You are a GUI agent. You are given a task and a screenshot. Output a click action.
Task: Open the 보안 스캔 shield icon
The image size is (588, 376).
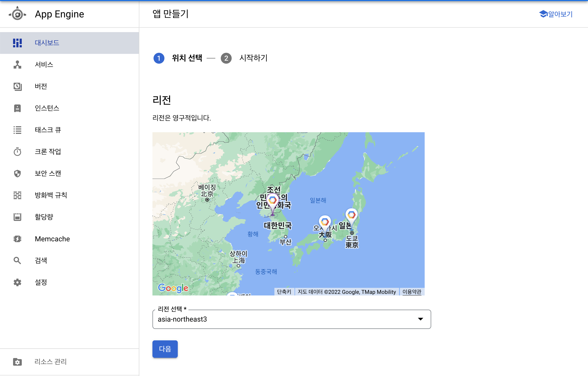click(17, 173)
